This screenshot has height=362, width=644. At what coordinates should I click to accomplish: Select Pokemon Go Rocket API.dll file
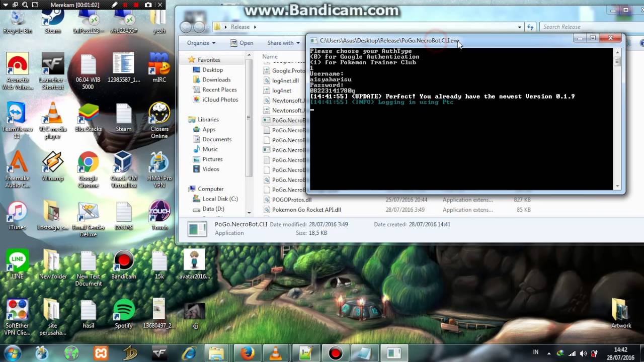(x=302, y=210)
